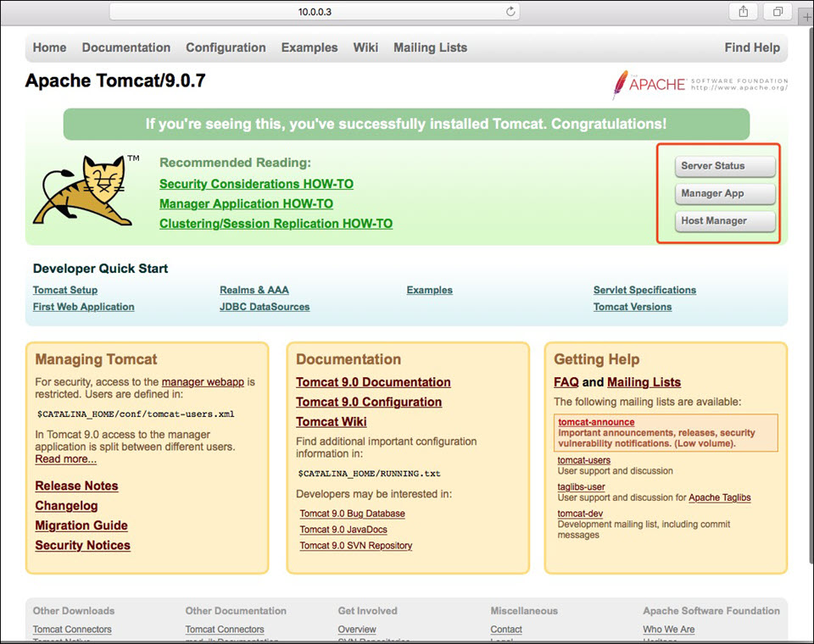Image resolution: width=814 pixels, height=644 pixels.
Task: Open the taglibs-user mailing list link
Action: click(582, 487)
